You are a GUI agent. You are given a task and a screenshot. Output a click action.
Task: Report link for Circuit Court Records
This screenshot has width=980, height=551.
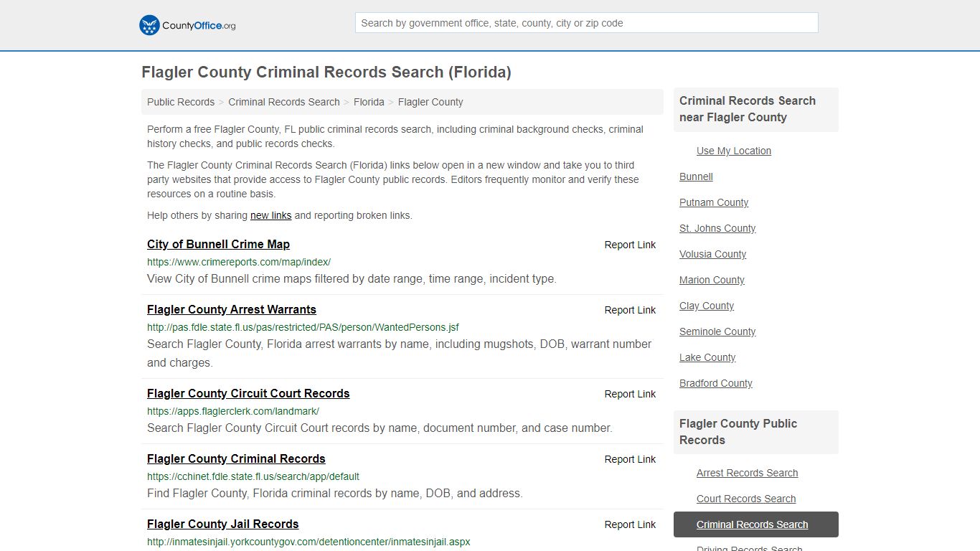630,394
